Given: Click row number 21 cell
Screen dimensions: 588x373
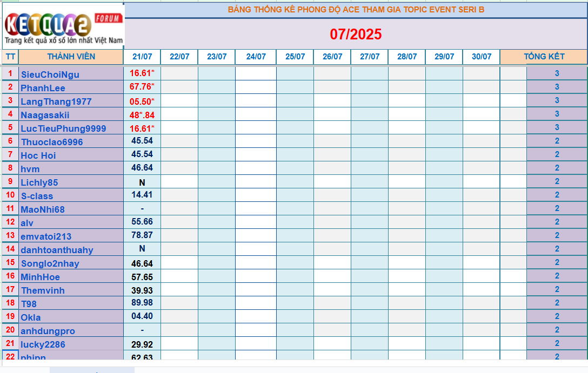Looking at the screenshot, I should click(10, 343).
